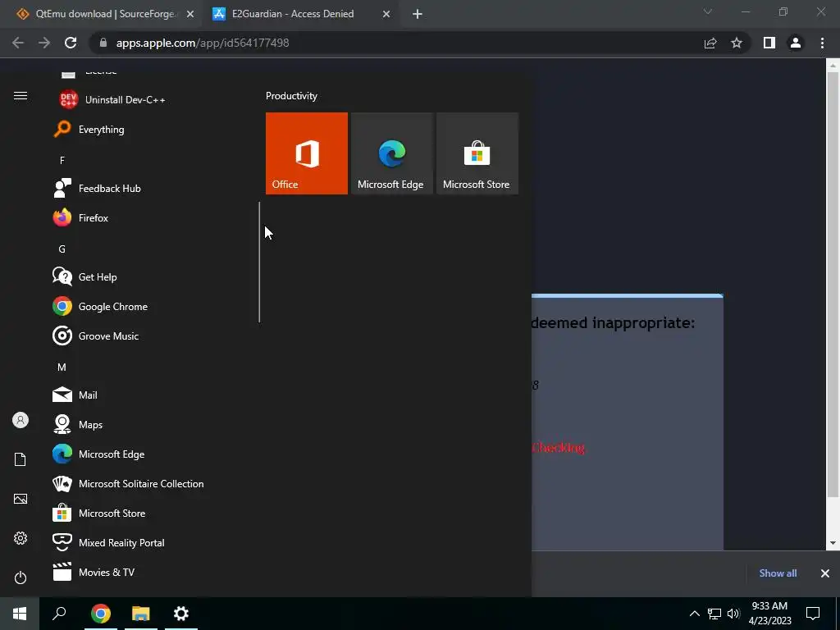
Task: Close the QtEmu download tab
Action: point(190,15)
